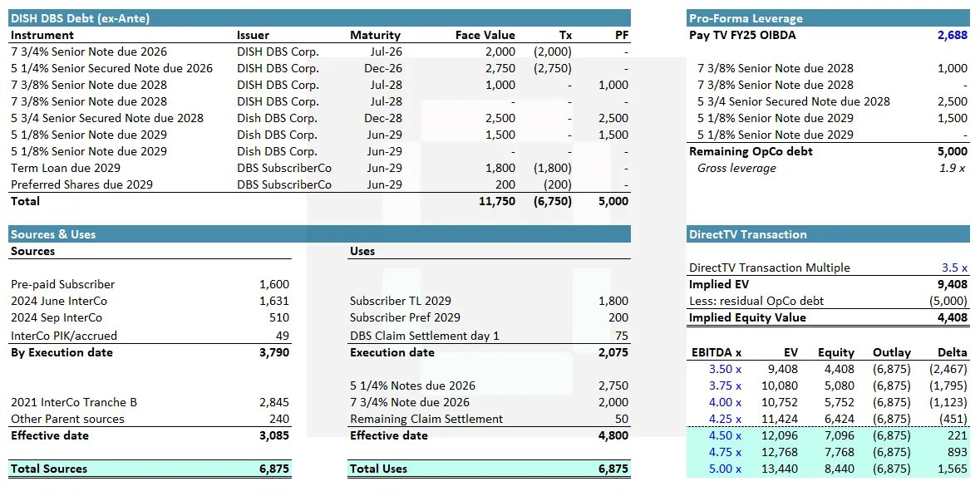Click the 'EBITDA x' column heading

tap(717, 352)
